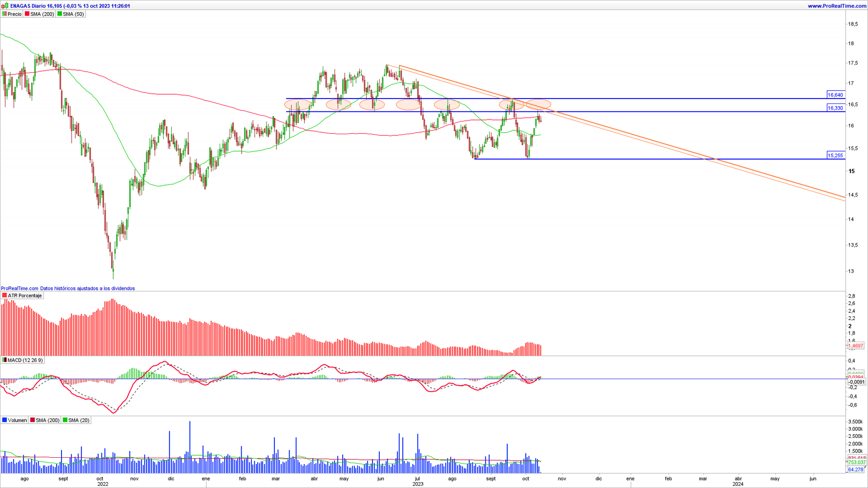Viewport: 868px width, 488px height.
Task: Click the green 753.037 volume value tag
Action: [x=856, y=462]
